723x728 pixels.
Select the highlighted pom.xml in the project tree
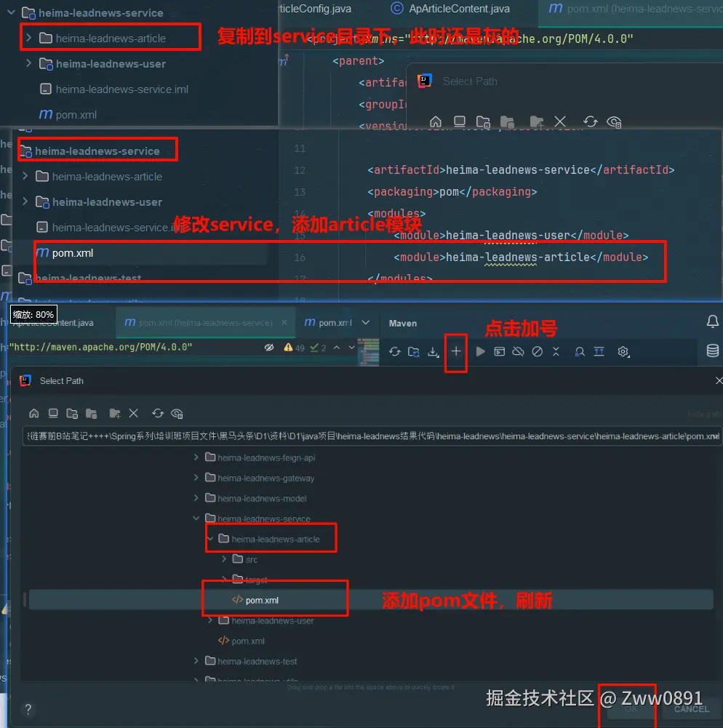[x=73, y=253]
